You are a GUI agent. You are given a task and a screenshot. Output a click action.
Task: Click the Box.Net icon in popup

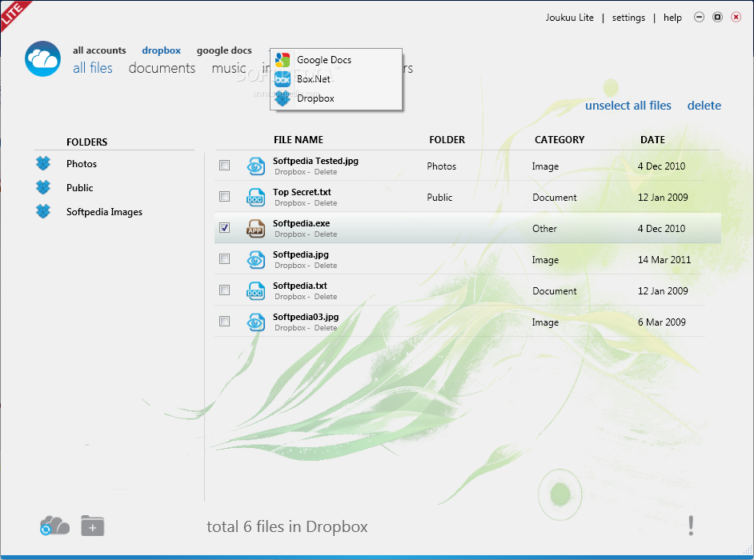point(283,79)
